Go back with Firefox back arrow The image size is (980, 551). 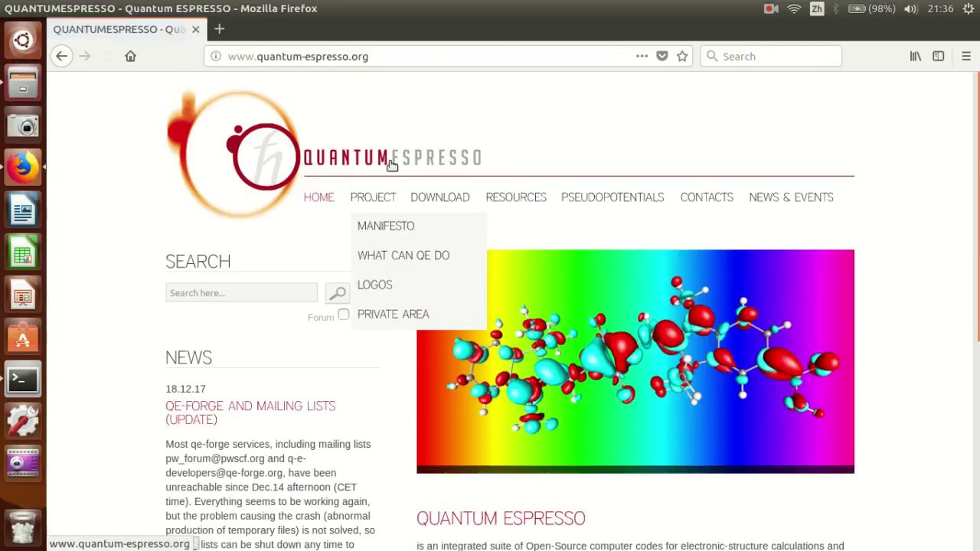61,56
